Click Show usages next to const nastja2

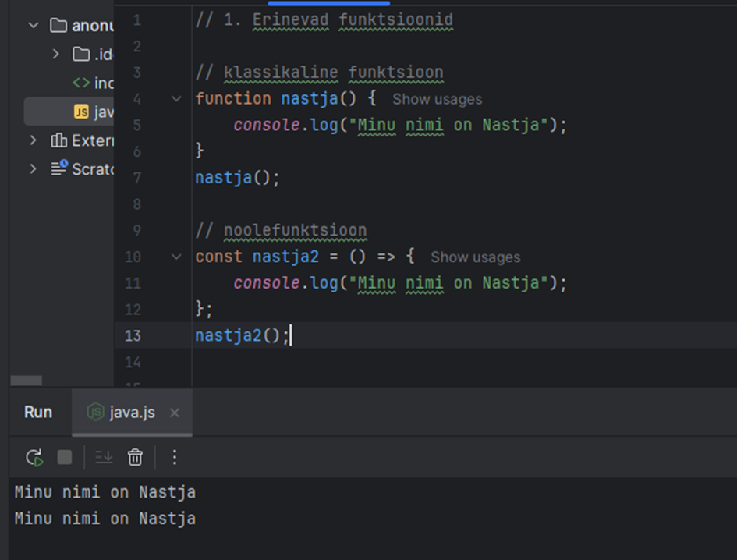coord(475,257)
